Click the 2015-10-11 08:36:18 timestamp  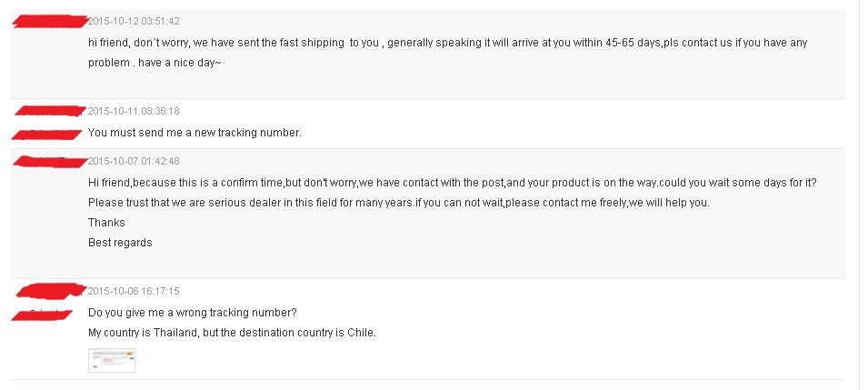(x=134, y=111)
